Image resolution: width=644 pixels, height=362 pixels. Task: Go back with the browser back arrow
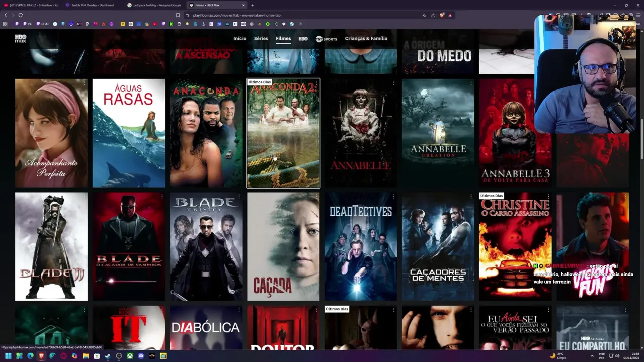tap(6, 15)
